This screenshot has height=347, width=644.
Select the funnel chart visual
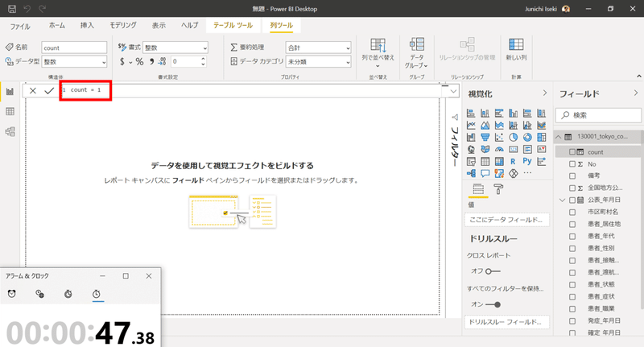click(485, 137)
